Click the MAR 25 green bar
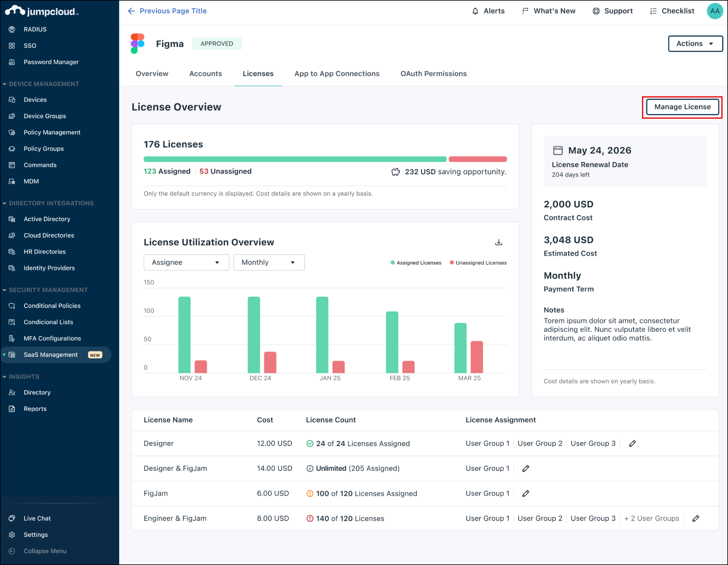This screenshot has width=728, height=565. click(x=460, y=348)
